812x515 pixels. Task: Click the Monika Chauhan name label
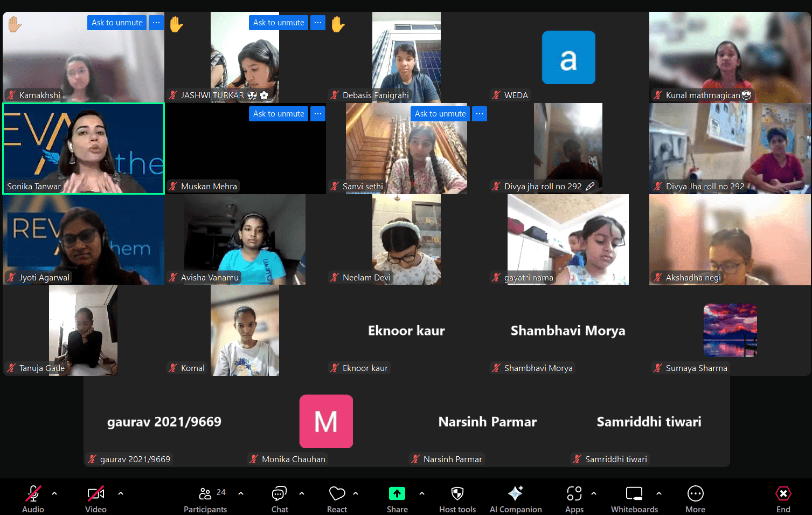294,459
